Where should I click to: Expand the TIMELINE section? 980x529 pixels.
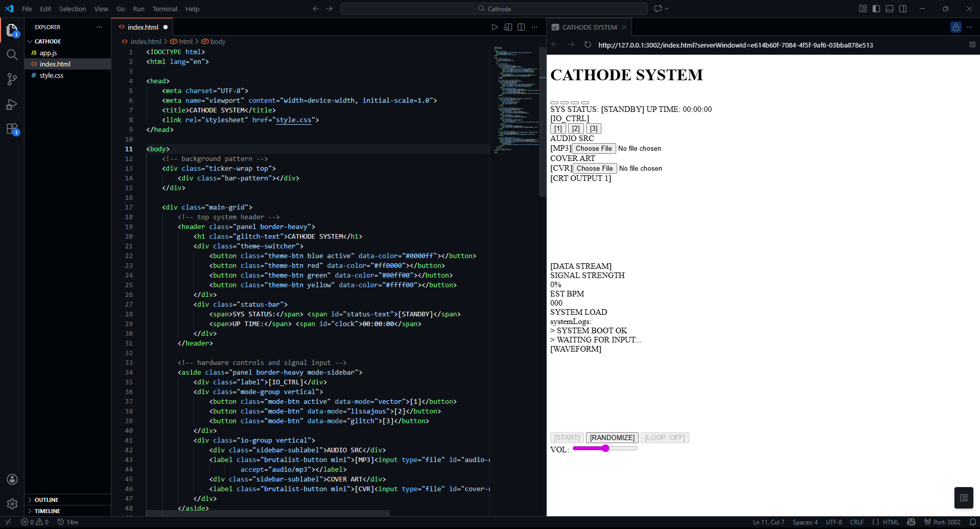pyautogui.click(x=48, y=511)
